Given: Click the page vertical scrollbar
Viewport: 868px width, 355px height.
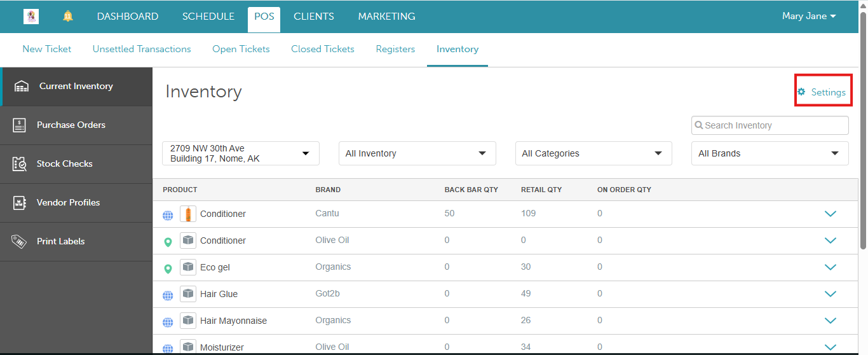Looking at the screenshot, I should pyautogui.click(x=863, y=130).
